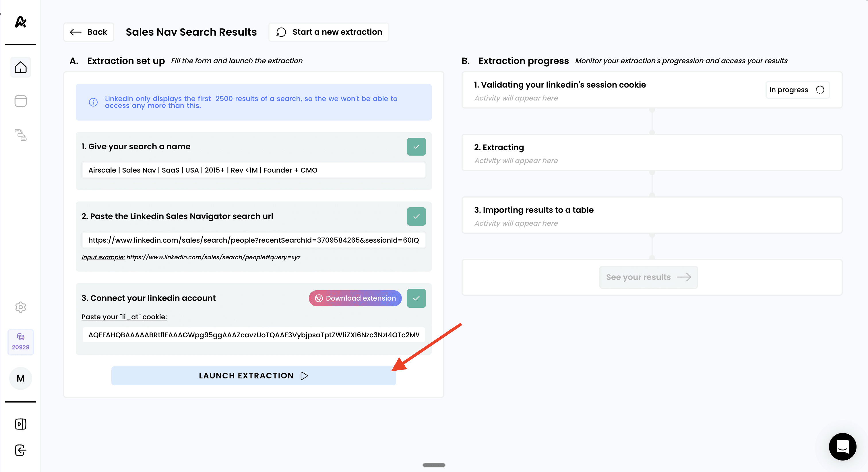Image resolution: width=868 pixels, height=472 pixels.
Task: Click the info icon in blue notice
Action: (93, 102)
